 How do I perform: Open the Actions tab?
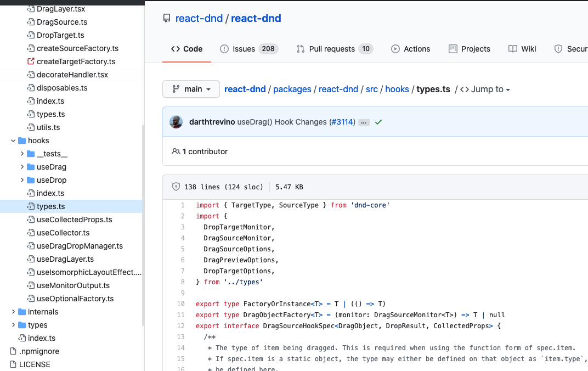[411, 49]
